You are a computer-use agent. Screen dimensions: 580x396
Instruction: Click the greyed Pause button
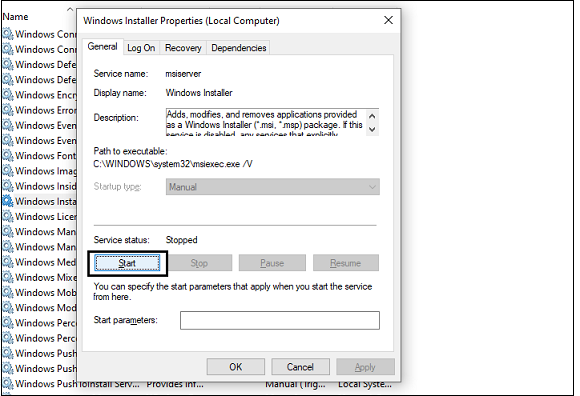tap(272, 263)
